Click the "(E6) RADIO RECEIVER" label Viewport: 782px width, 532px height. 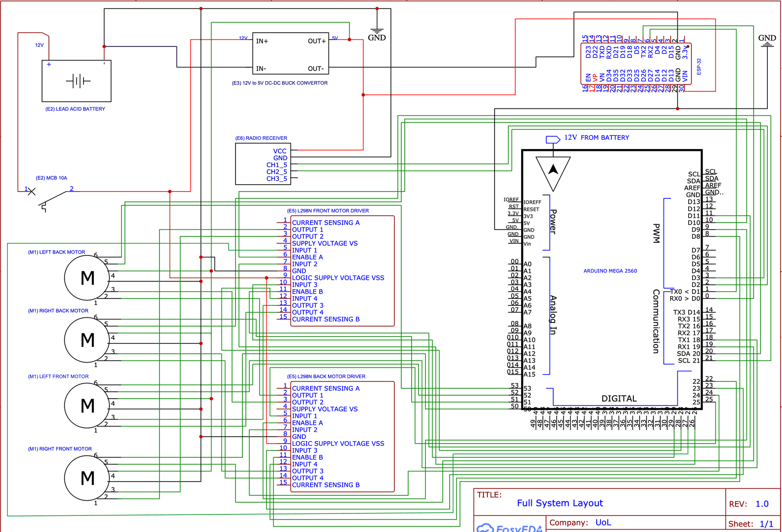pos(261,138)
